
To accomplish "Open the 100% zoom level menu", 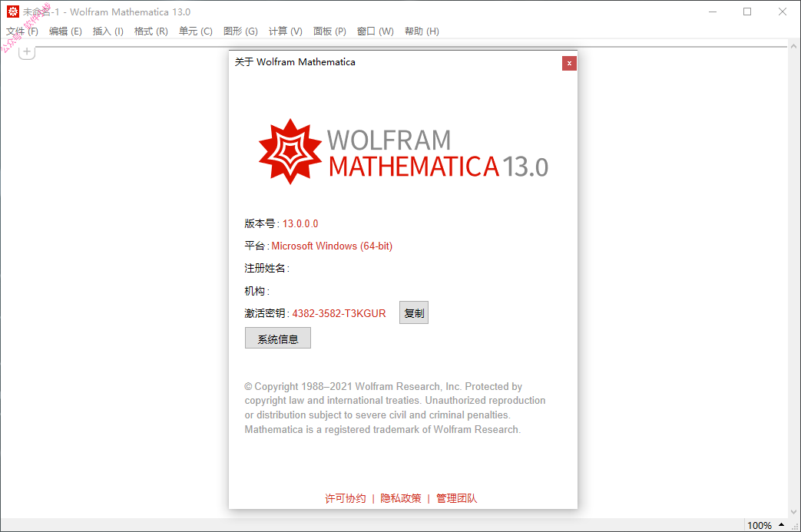I will point(766,525).
